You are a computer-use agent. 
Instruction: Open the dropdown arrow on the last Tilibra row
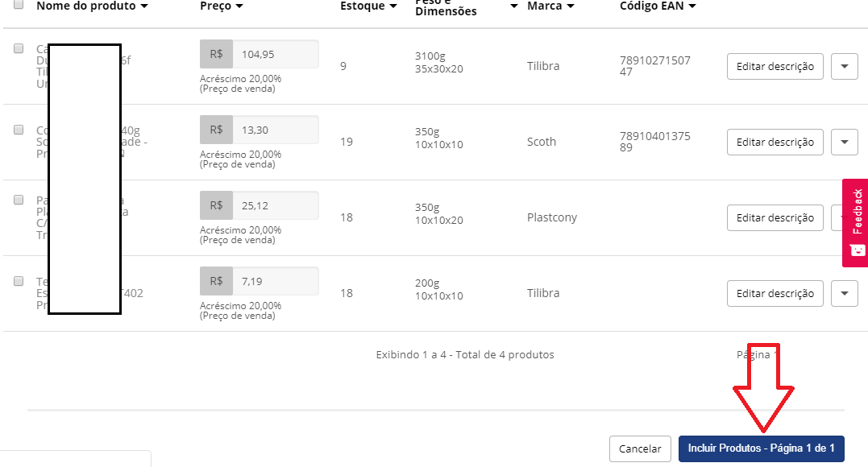844,293
